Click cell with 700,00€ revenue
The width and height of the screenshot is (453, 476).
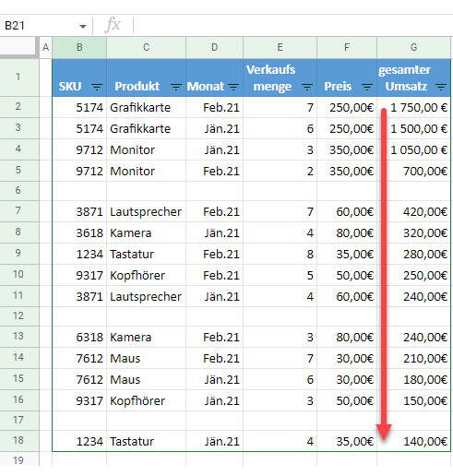pyautogui.click(x=413, y=171)
